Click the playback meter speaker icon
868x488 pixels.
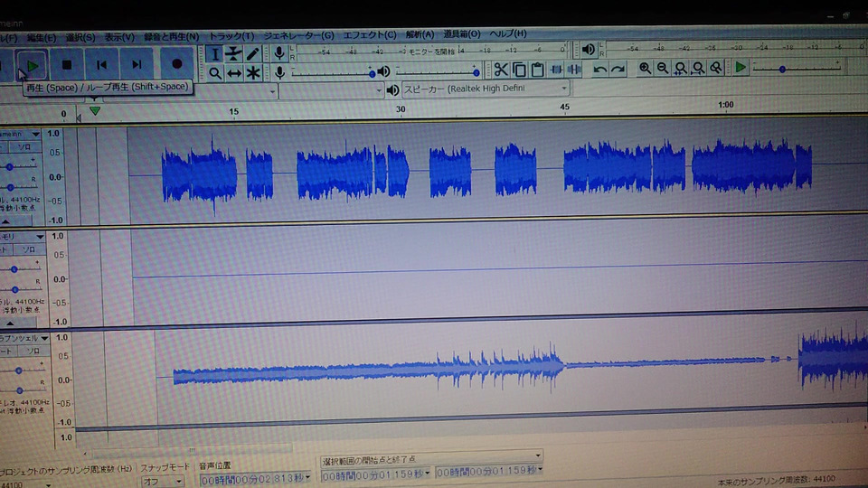pos(588,50)
